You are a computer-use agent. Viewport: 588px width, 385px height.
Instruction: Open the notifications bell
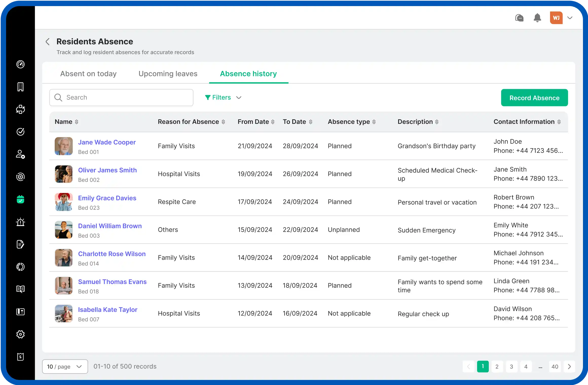(537, 18)
